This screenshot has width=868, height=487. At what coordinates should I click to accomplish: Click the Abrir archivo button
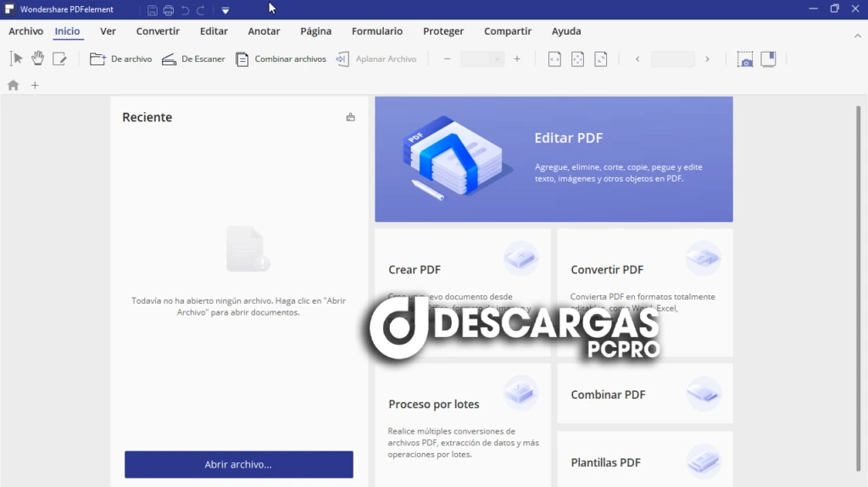coord(238,464)
